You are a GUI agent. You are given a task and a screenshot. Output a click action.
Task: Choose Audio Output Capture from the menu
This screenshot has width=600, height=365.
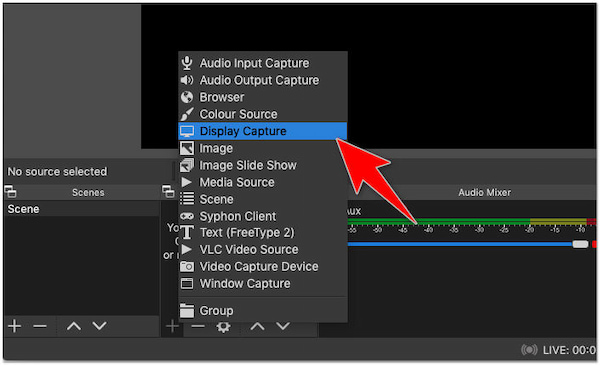(263, 80)
